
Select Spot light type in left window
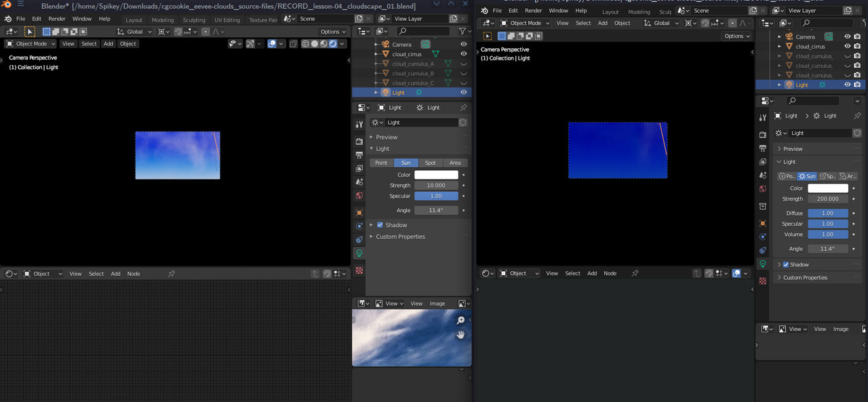[x=431, y=163]
